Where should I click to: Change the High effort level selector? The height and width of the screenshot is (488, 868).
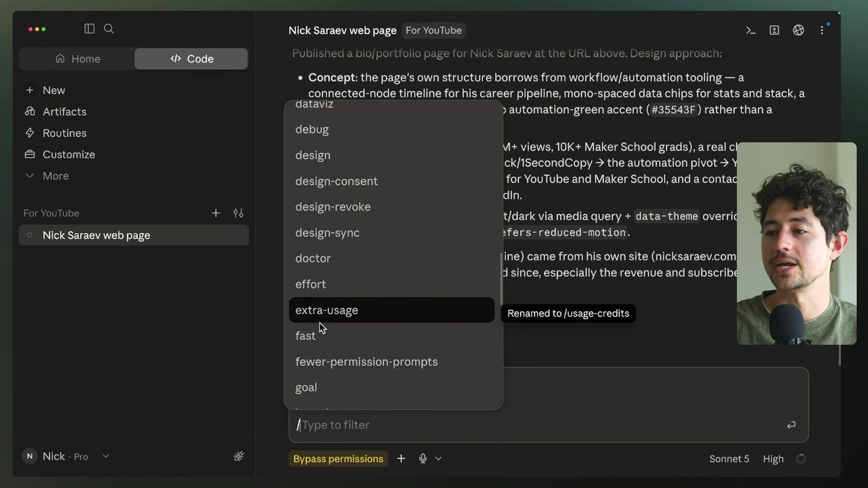click(773, 459)
